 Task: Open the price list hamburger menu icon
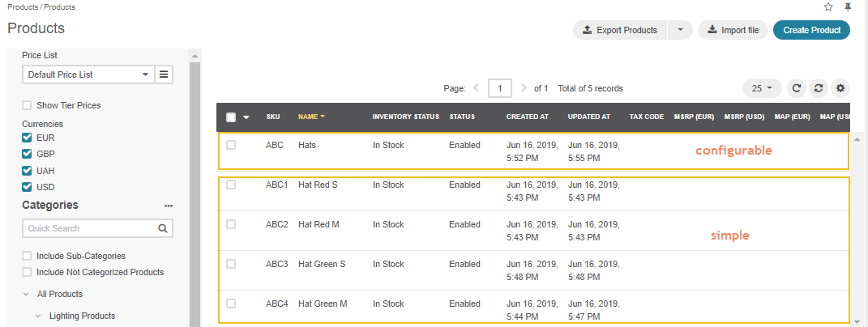(x=164, y=74)
